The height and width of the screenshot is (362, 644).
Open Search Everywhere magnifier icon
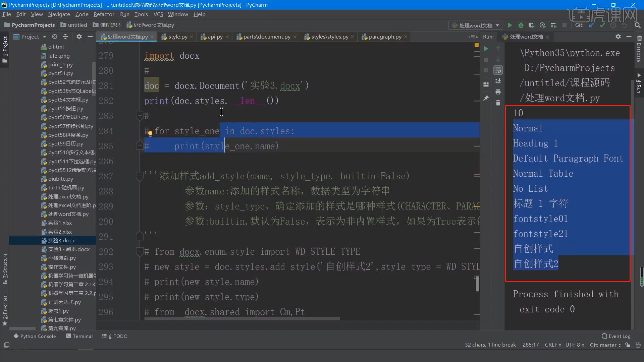coord(637,25)
